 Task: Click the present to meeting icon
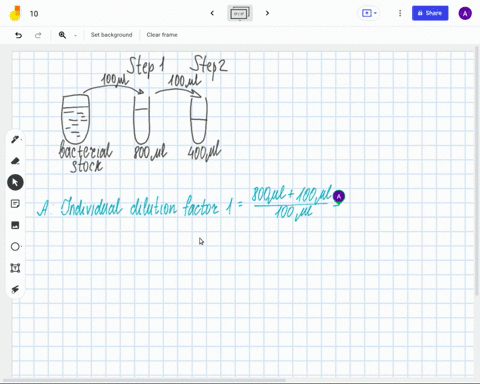coord(367,13)
